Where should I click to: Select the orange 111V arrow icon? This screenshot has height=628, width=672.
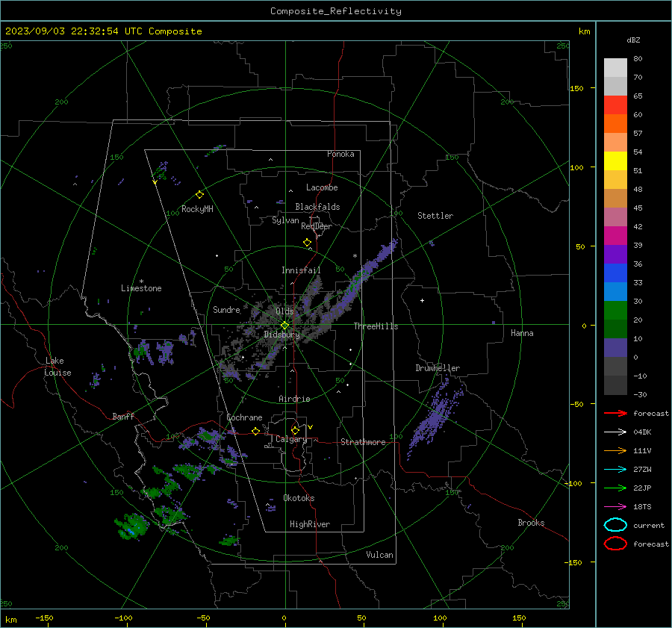(x=615, y=450)
